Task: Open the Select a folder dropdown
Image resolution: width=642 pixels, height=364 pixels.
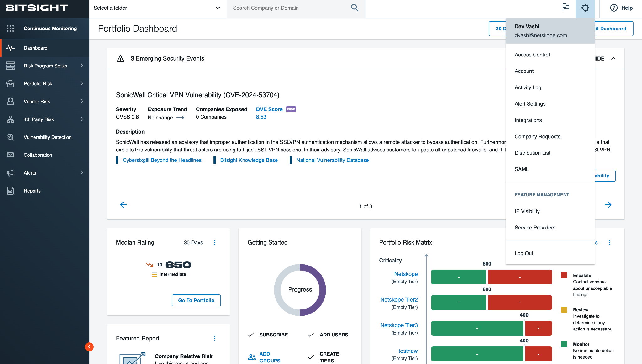Action: (x=157, y=8)
